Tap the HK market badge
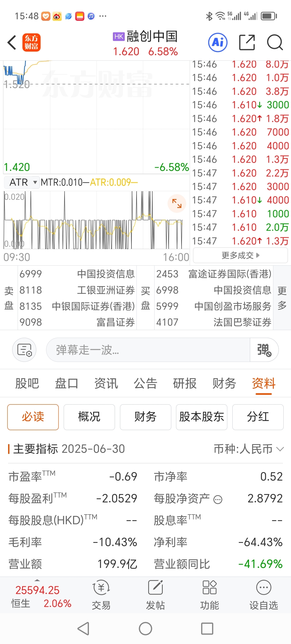 (119, 37)
